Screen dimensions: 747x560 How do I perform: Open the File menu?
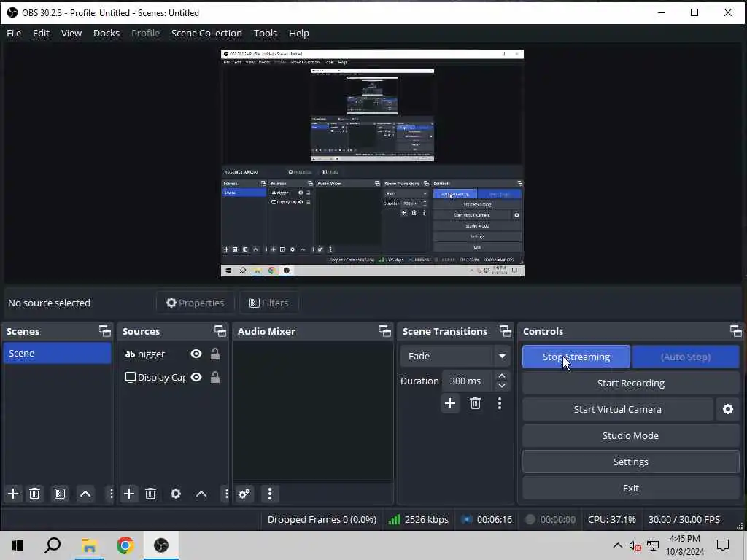click(14, 33)
